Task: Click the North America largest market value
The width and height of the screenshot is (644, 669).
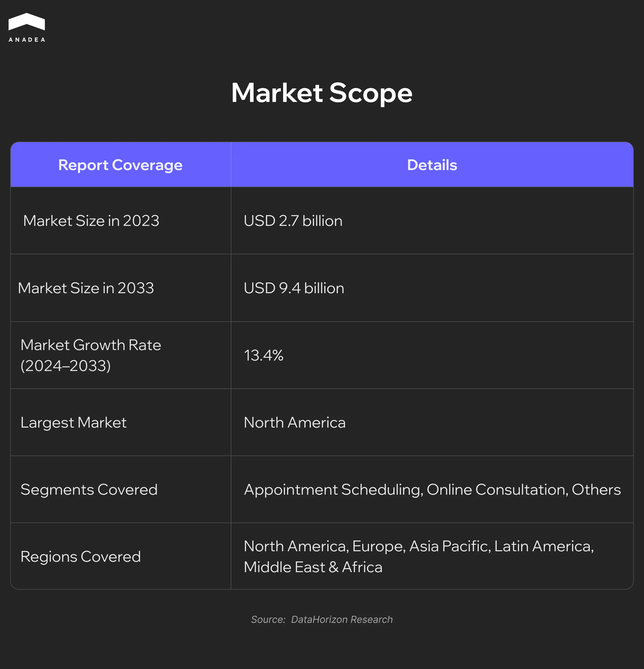Action: point(294,422)
